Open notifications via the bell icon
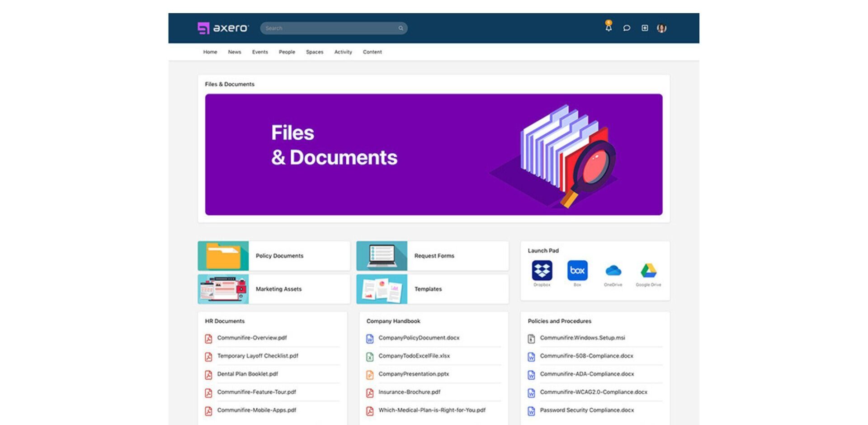Viewport: 868px width, 425px height. [609, 28]
